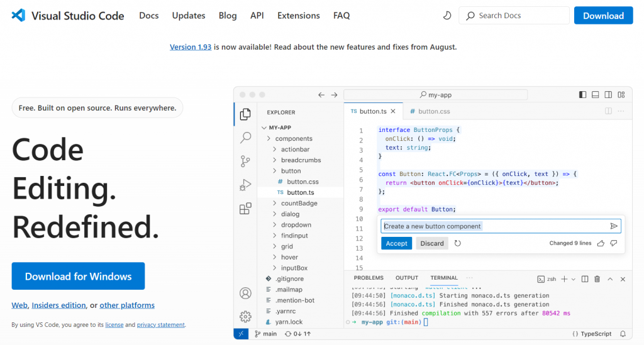The width and height of the screenshot is (644, 345).
Task: Expand the actionbar folder
Action: 275,150
